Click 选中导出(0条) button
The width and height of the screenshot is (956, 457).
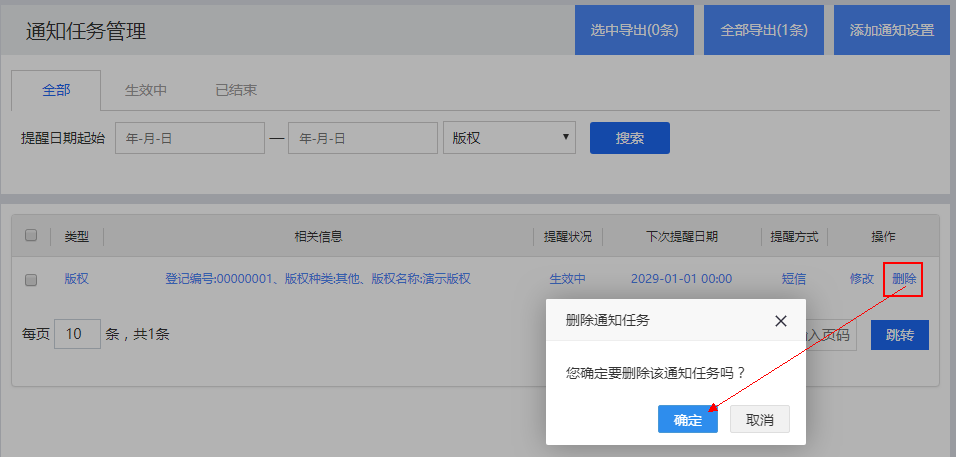click(634, 30)
